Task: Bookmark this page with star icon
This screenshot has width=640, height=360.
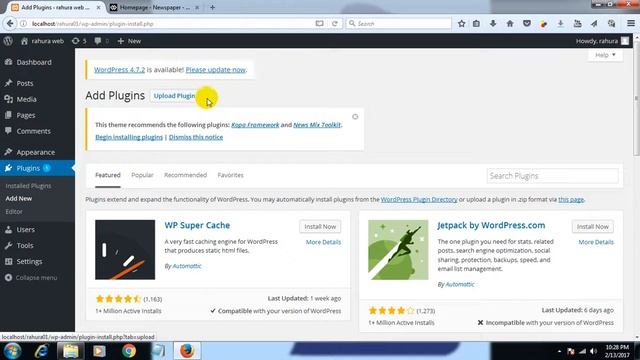Action: 461,24
